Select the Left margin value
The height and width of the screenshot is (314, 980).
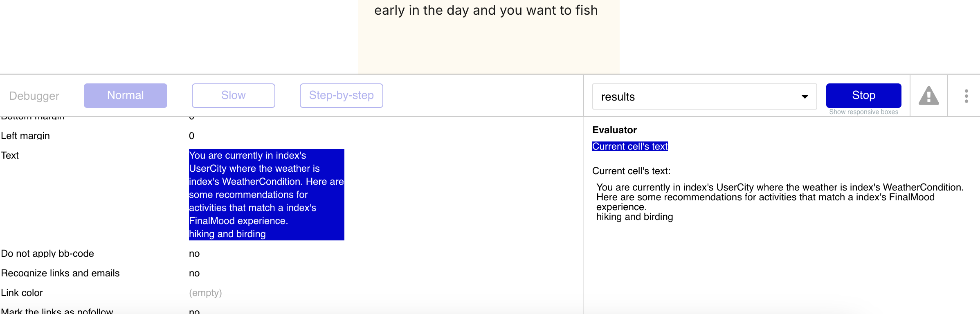tap(191, 136)
